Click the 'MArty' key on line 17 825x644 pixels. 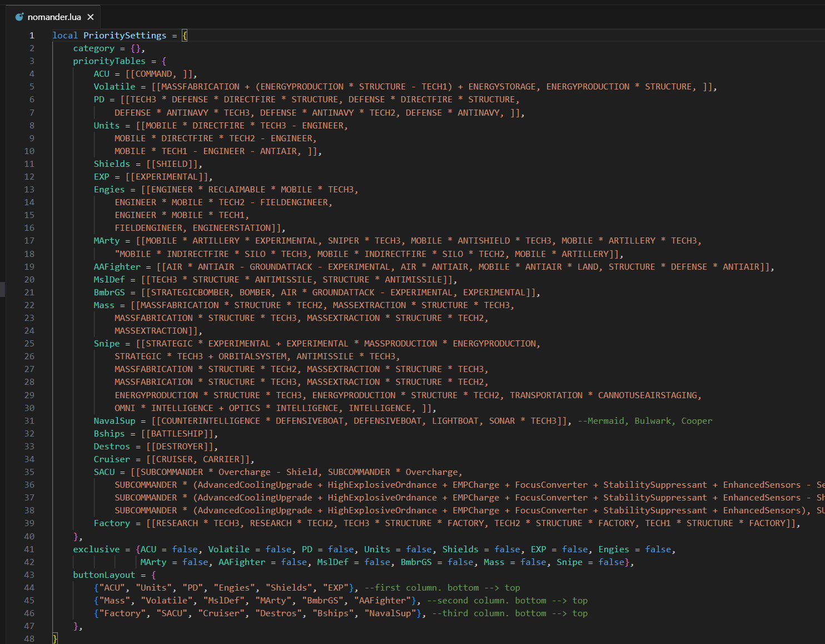(x=107, y=240)
